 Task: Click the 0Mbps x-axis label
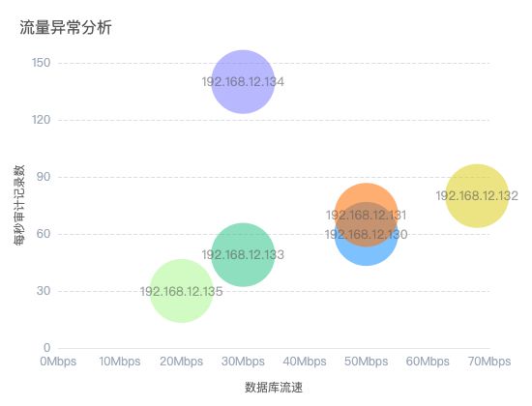tap(58, 362)
